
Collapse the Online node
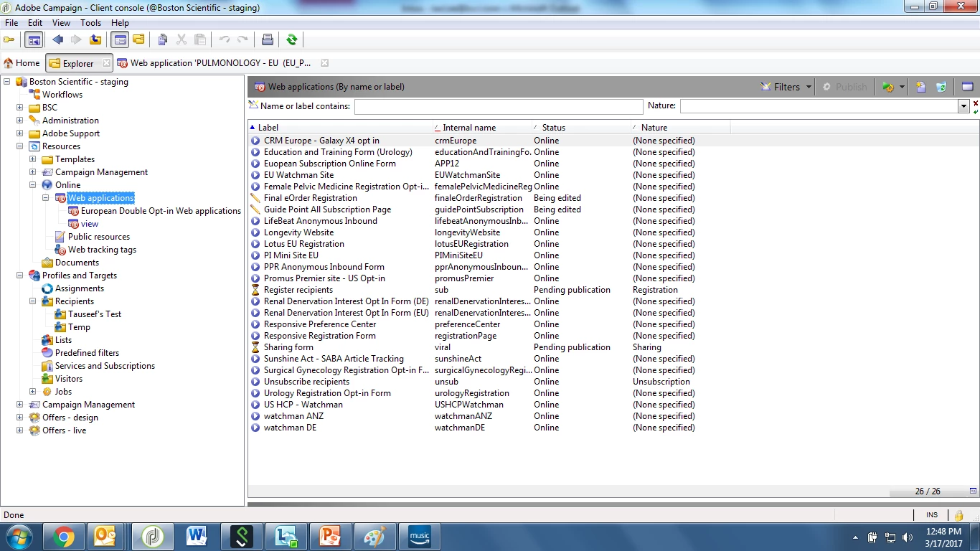33,185
